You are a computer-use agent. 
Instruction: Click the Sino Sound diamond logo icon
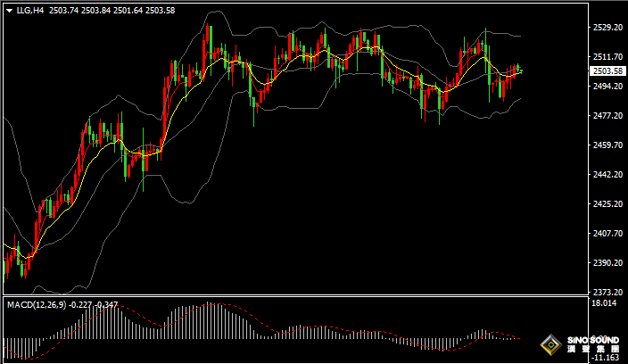coord(552,344)
